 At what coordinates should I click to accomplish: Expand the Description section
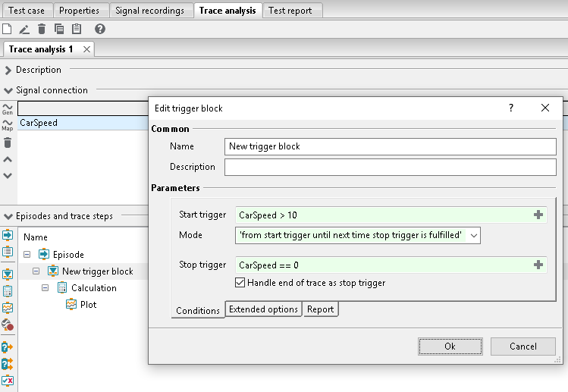point(8,70)
